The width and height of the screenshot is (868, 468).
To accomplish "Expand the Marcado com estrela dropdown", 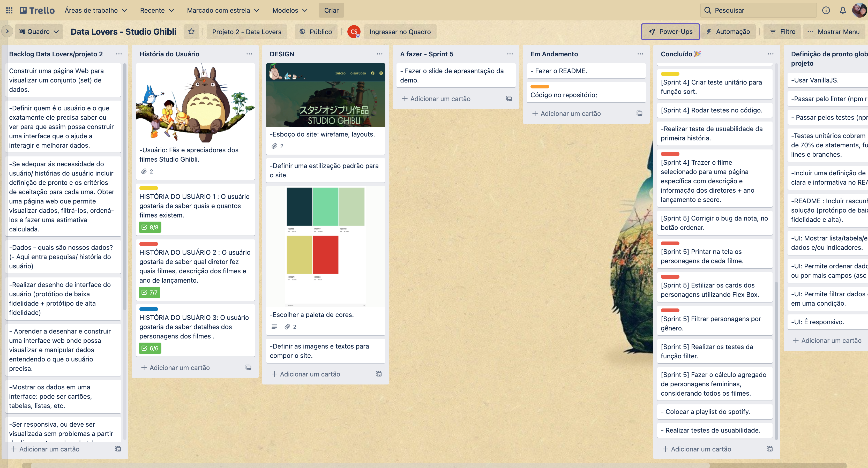I will [x=223, y=10].
